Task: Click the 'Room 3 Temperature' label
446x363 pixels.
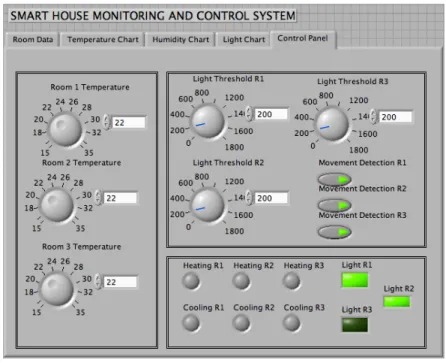Action: pos(82,247)
